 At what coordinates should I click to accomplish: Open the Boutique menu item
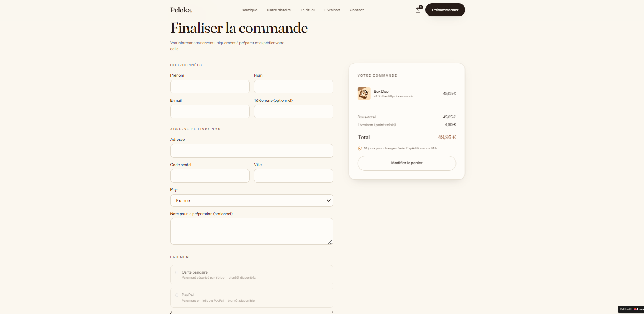[x=250, y=10]
